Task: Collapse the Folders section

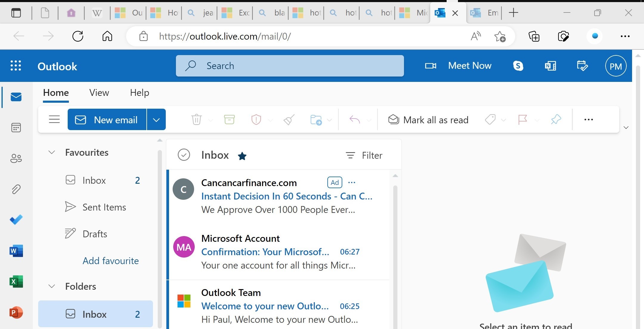Action: (52, 286)
